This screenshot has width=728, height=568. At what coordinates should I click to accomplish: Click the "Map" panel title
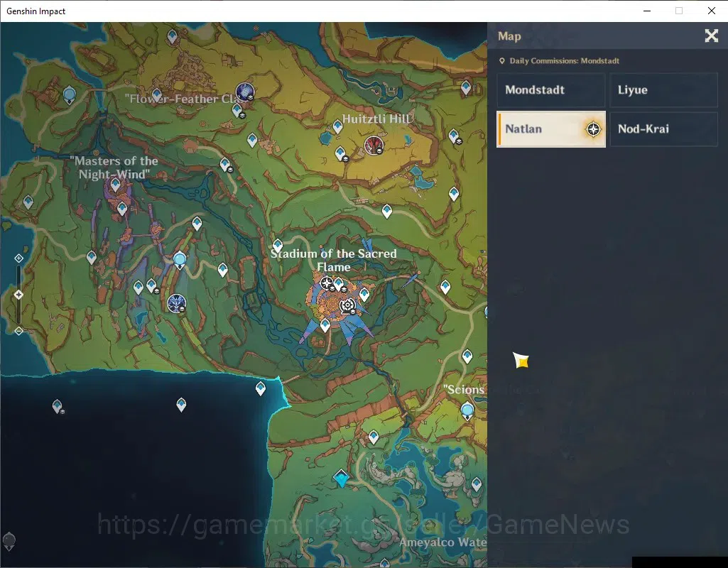click(509, 36)
